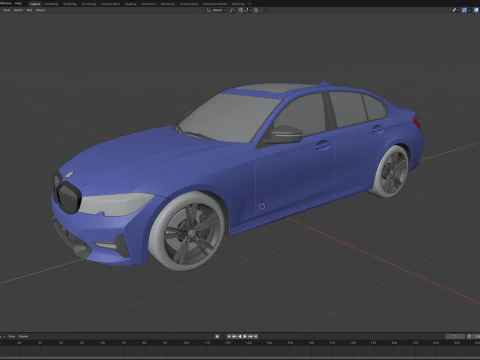The width and height of the screenshot is (480, 360).
Task: Click frame 50 on timeline ruler
Action: point(82,343)
